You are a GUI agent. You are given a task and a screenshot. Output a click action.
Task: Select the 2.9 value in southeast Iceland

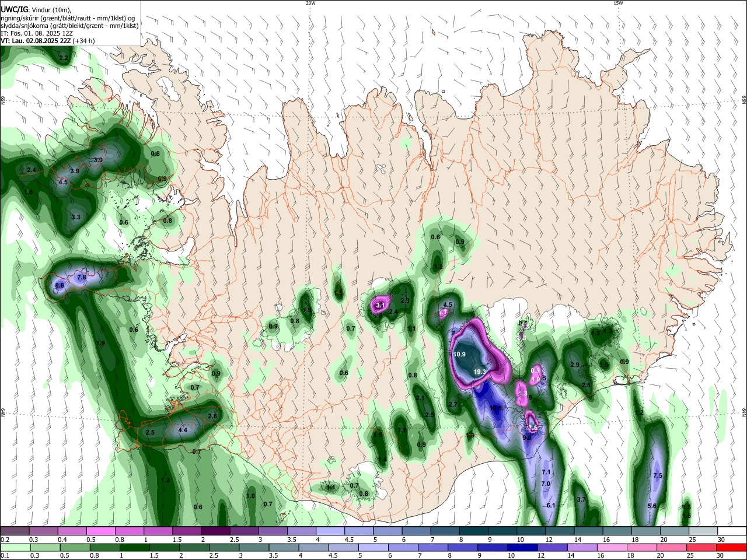pyautogui.click(x=574, y=365)
